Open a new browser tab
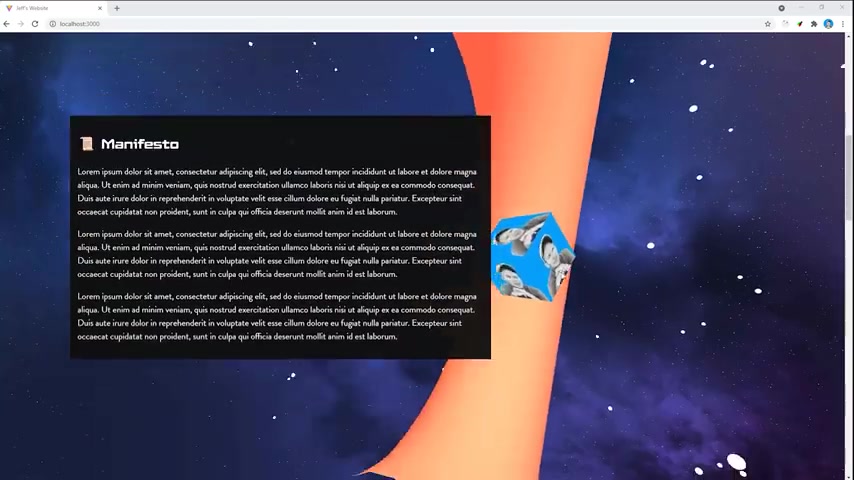The height and width of the screenshot is (480, 854). click(117, 8)
